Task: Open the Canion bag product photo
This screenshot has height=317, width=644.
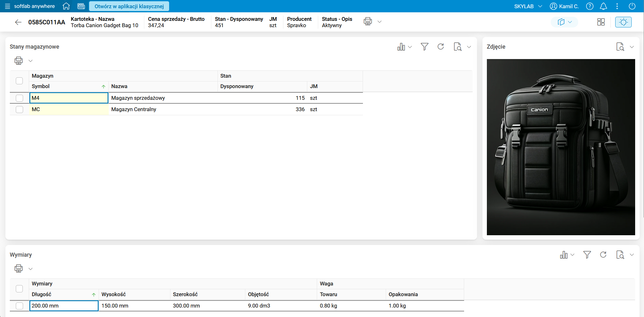Action: click(x=561, y=147)
